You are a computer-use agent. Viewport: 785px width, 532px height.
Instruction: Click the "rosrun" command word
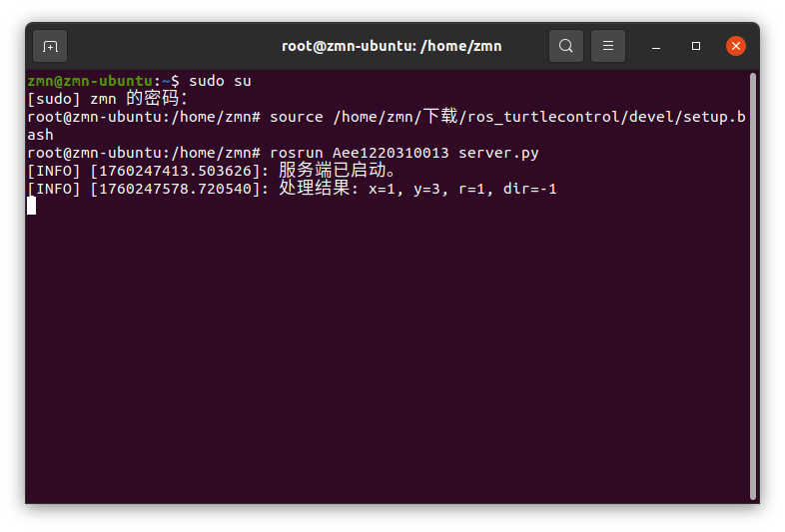coord(297,153)
